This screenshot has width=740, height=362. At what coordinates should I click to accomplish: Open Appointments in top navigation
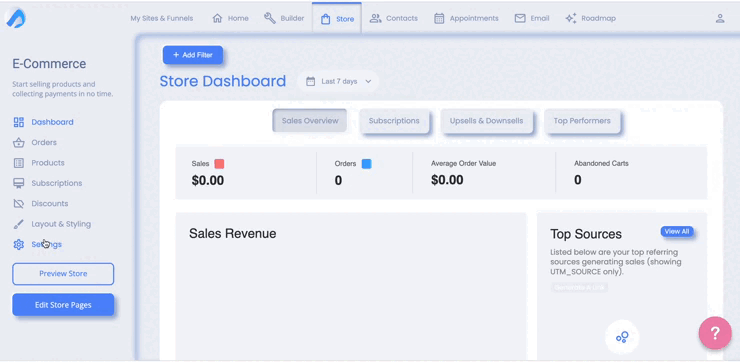click(466, 18)
